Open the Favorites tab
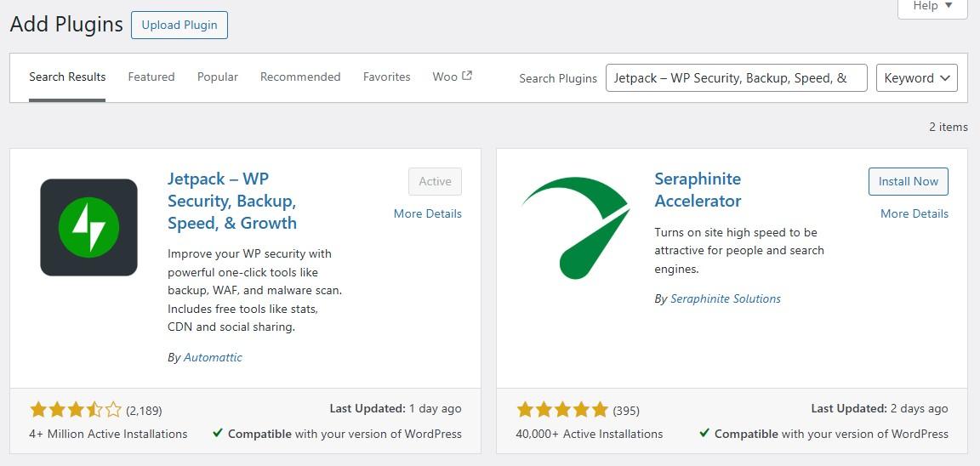Viewport: 980px width, 466px height. 387,77
